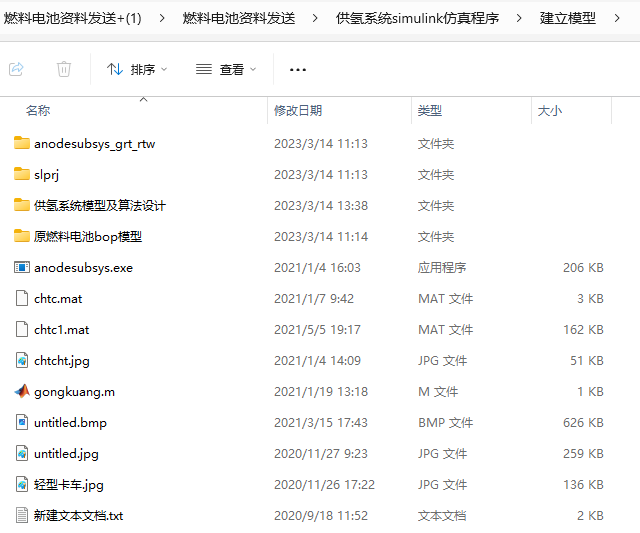Select the slprj folder icon
The image size is (640, 533).
coord(22,174)
